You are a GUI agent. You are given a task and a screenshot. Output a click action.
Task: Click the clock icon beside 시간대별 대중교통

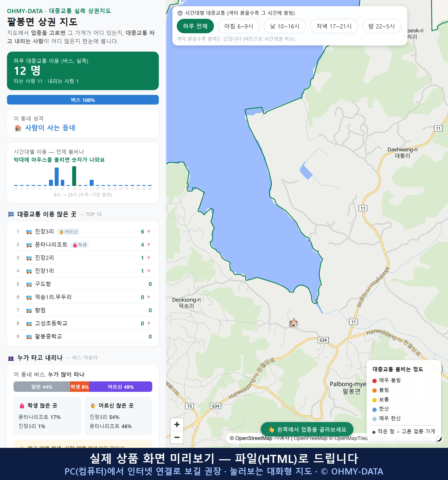tap(180, 13)
